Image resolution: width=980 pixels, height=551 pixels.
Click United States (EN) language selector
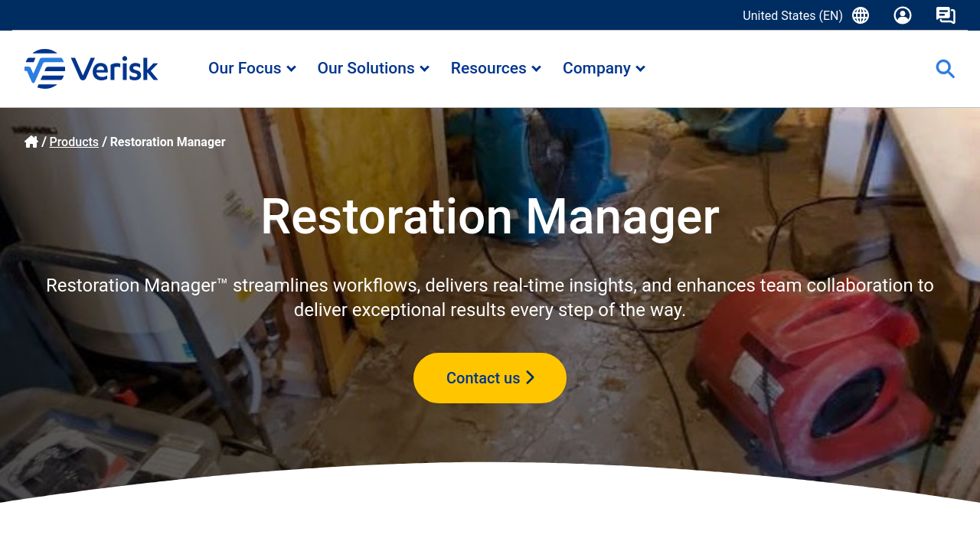792,15
